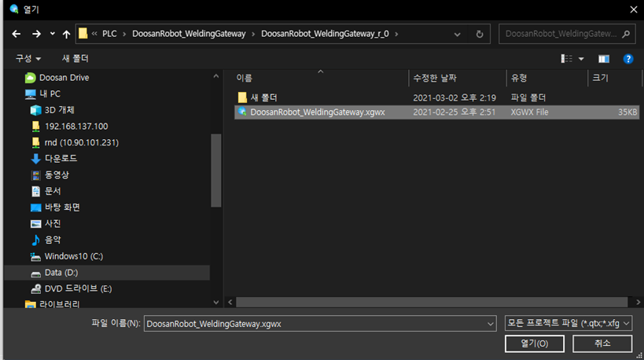Create new folder with 새 폴더

(75, 59)
